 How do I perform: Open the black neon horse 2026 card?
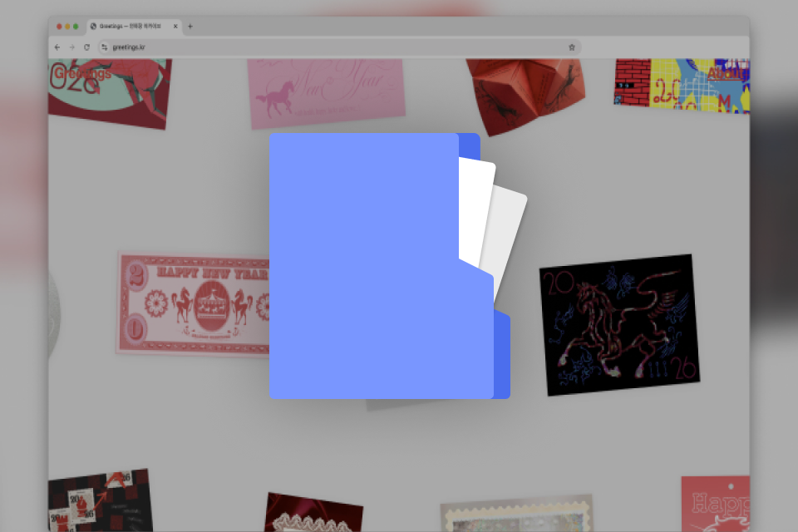619,325
